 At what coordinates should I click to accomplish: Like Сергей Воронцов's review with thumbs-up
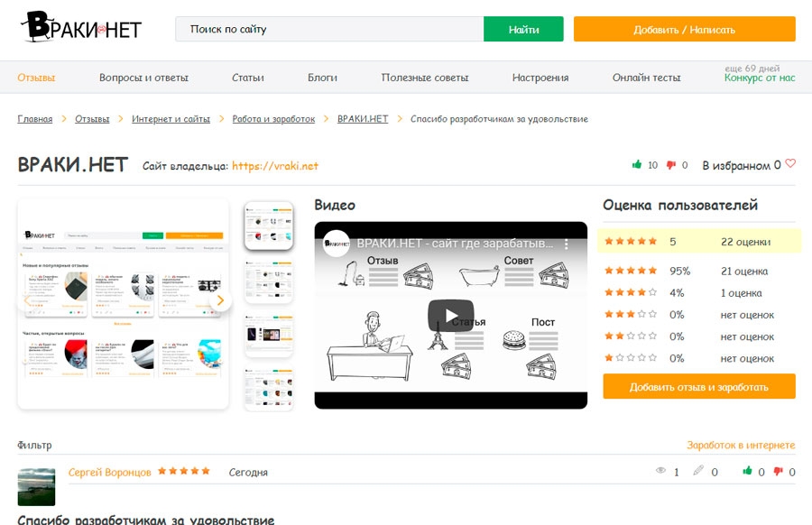tap(747, 471)
